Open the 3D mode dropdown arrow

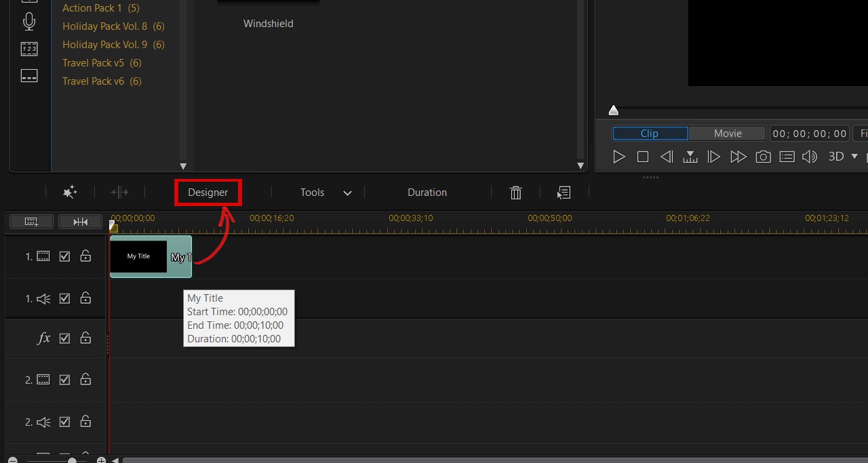(854, 157)
